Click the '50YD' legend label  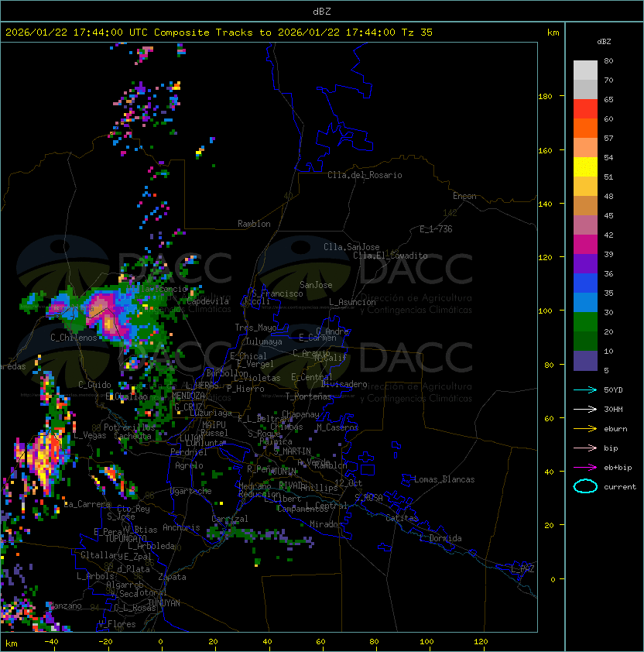[x=613, y=390]
